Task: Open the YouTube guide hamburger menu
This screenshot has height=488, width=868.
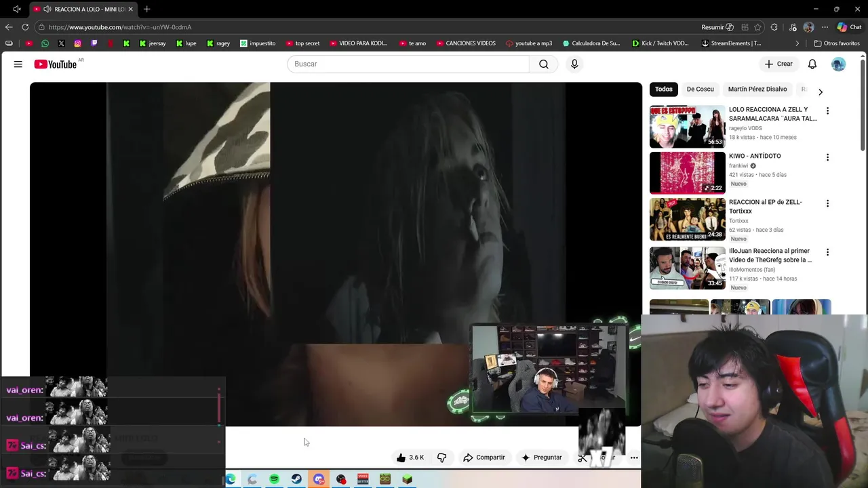Action: coord(18,64)
